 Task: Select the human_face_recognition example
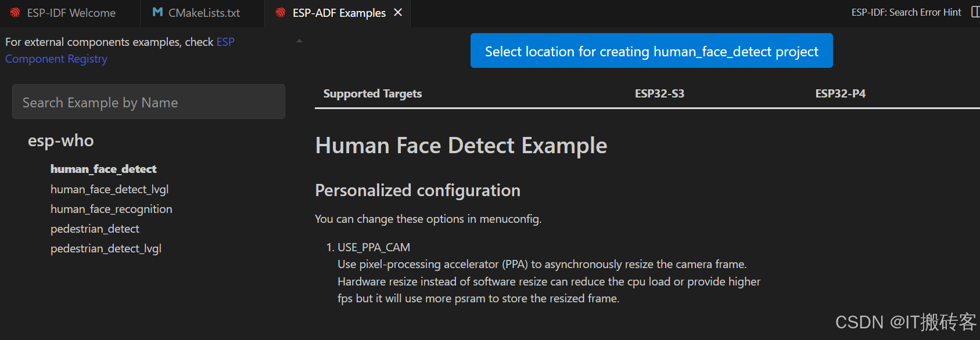(111, 209)
